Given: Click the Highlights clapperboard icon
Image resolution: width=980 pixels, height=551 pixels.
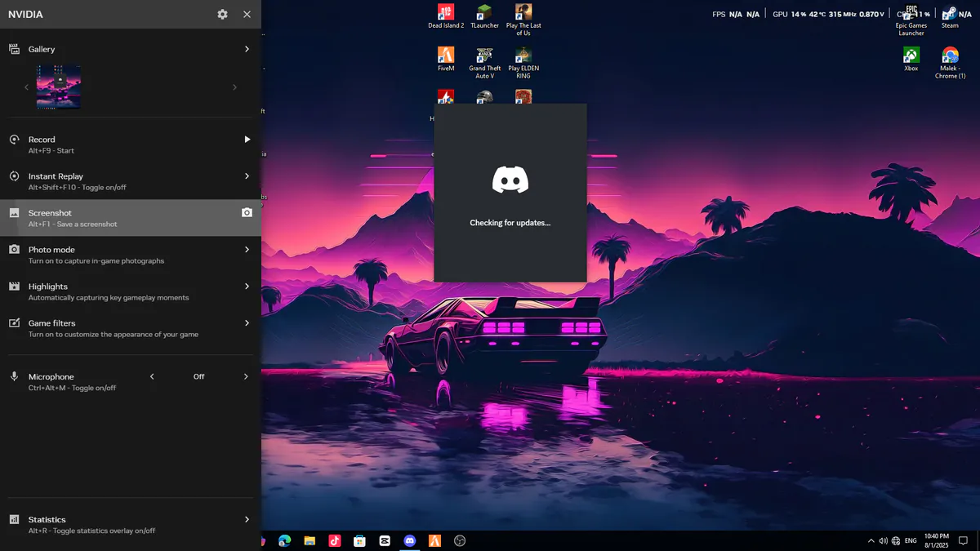Looking at the screenshot, I should (14, 287).
